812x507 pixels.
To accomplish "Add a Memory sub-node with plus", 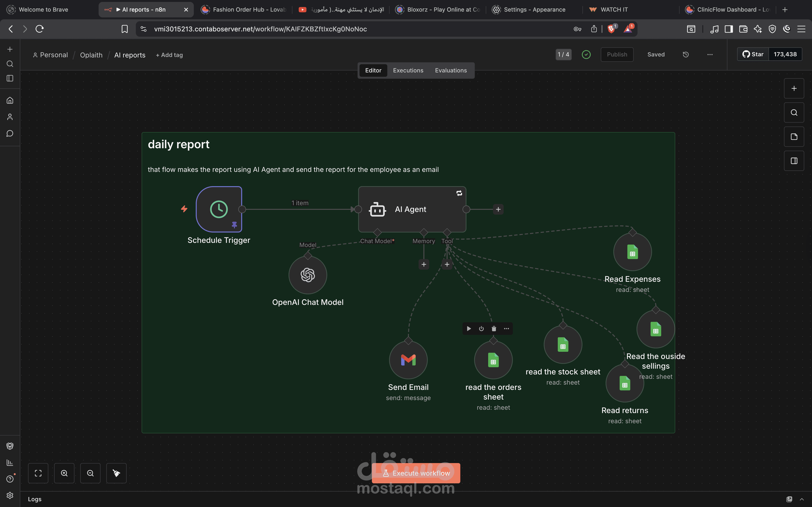I will pos(424,265).
